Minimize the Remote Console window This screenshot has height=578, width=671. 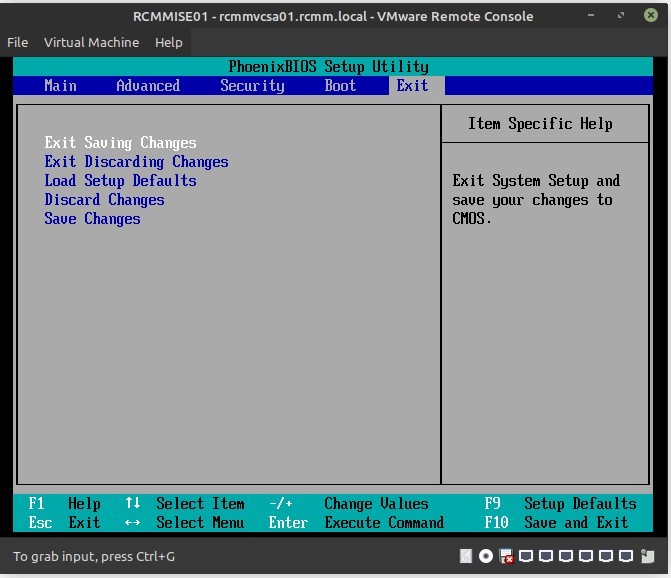tap(591, 15)
